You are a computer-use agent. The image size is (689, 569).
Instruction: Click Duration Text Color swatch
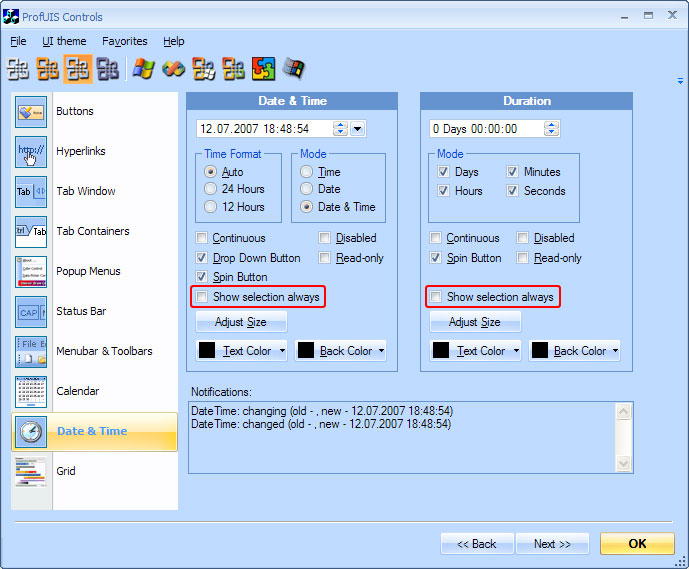click(441, 351)
